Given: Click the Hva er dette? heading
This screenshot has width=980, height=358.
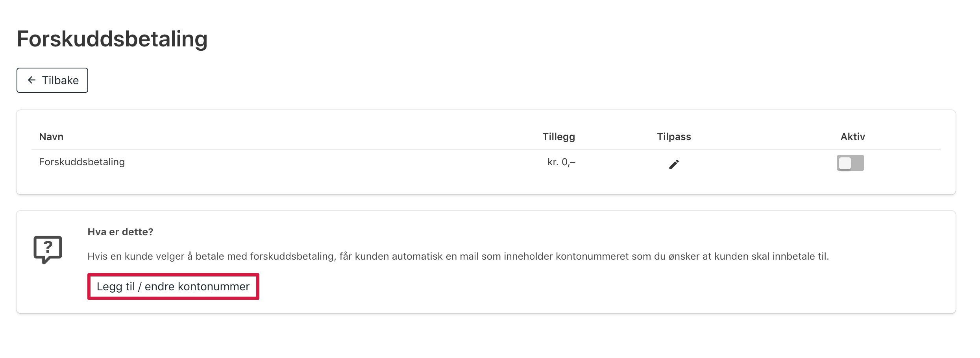Looking at the screenshot, I should 120,232.
